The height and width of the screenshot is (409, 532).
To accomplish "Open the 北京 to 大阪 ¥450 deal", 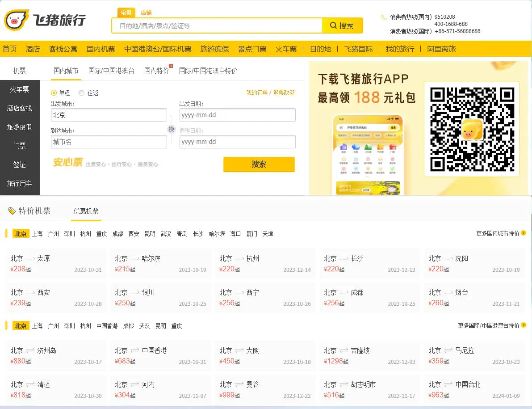I will pyautogui.click(x=265, y=356).
